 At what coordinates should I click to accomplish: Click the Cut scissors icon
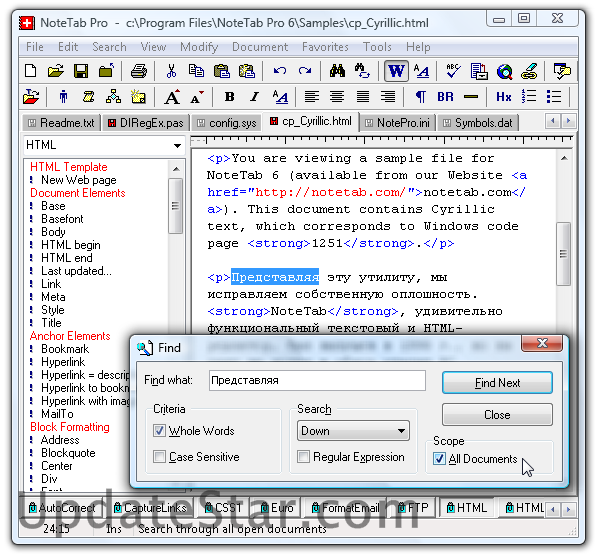pyautogui.click(x=172, y=71)
